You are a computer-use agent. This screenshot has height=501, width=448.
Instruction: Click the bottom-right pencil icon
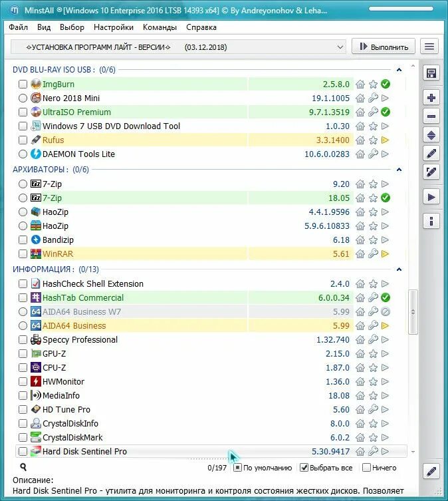(x=431, y=471)
